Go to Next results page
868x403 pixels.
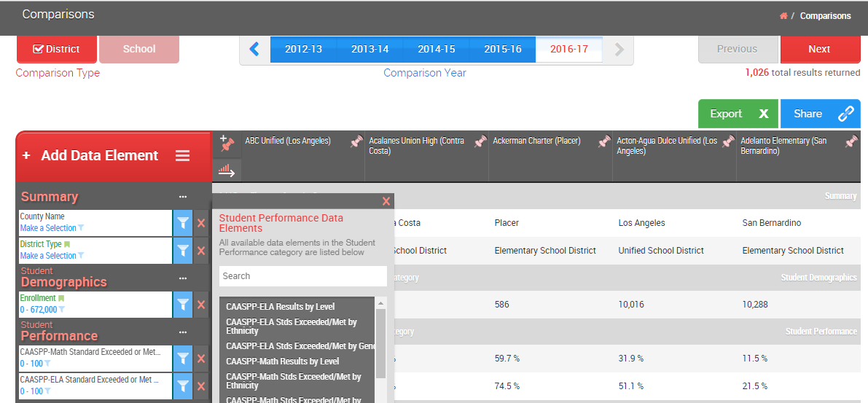click(819, 49)
